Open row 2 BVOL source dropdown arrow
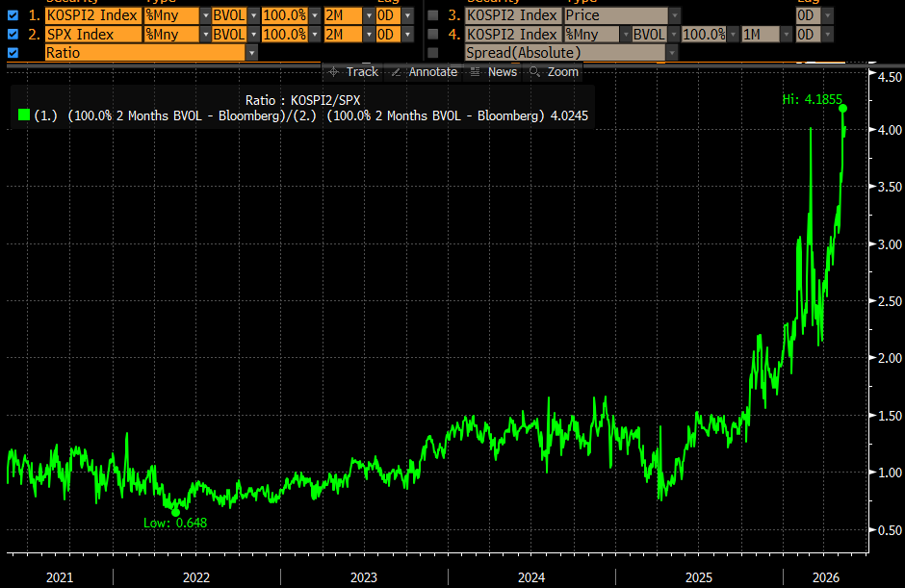 pyautogui.click(x=253, y=35)
